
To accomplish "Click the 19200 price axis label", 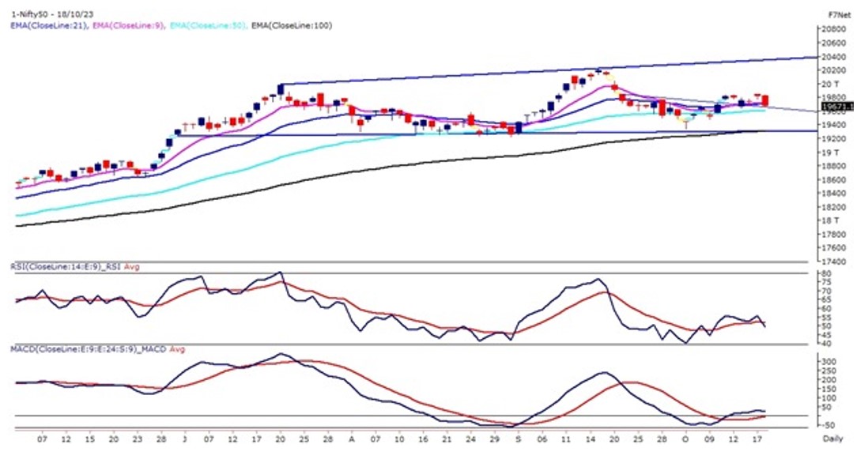I will pyautogui.click(x=835, y=139).
